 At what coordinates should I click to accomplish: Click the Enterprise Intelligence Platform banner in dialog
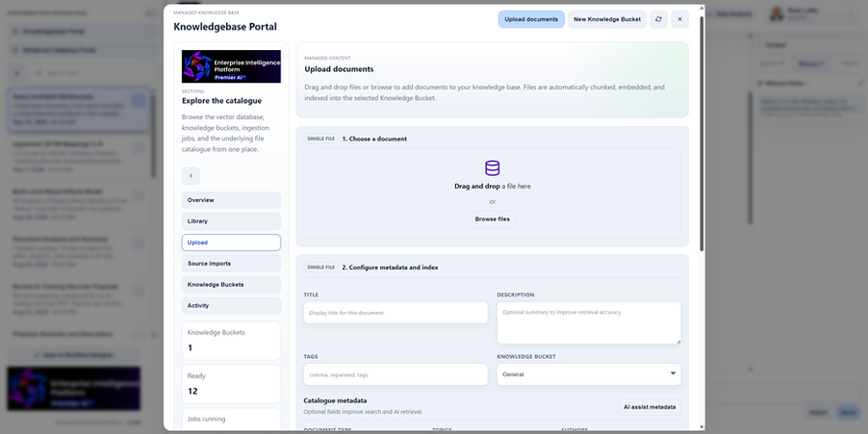click(231, 66)
